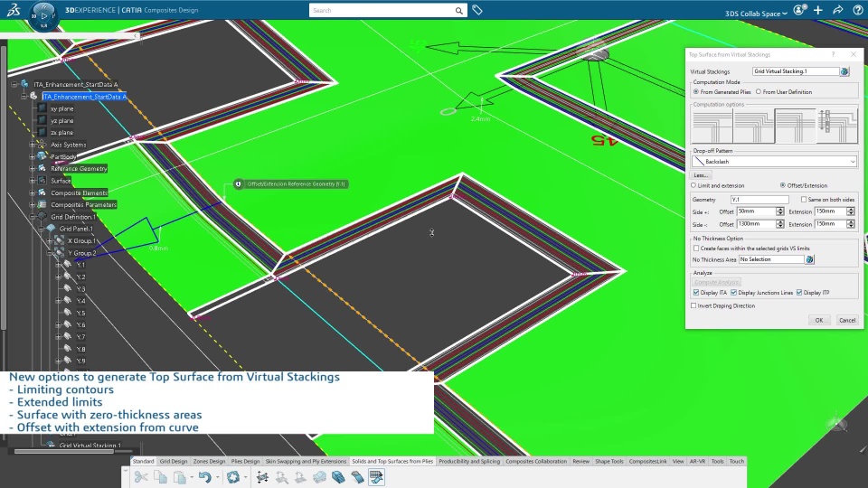Select Y.5 in the tree
The height and width of the screenshot is (488, 868).
click(x=80, y=313)
